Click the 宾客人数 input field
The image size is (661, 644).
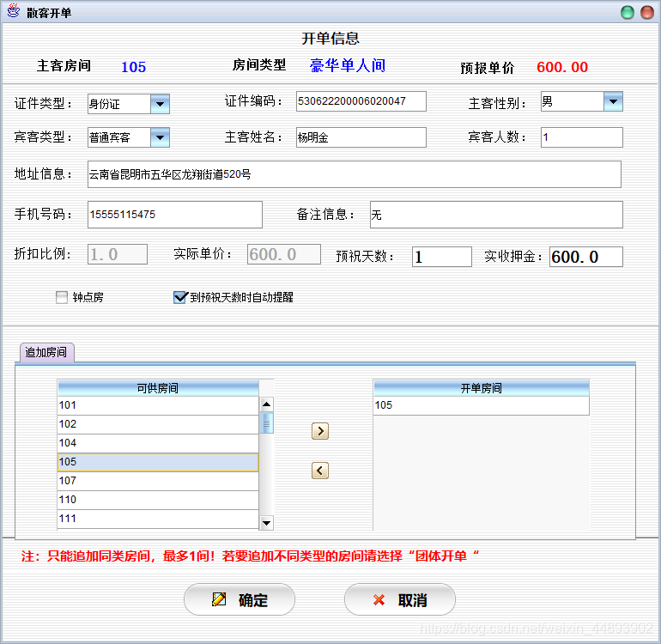pos(582,137)
